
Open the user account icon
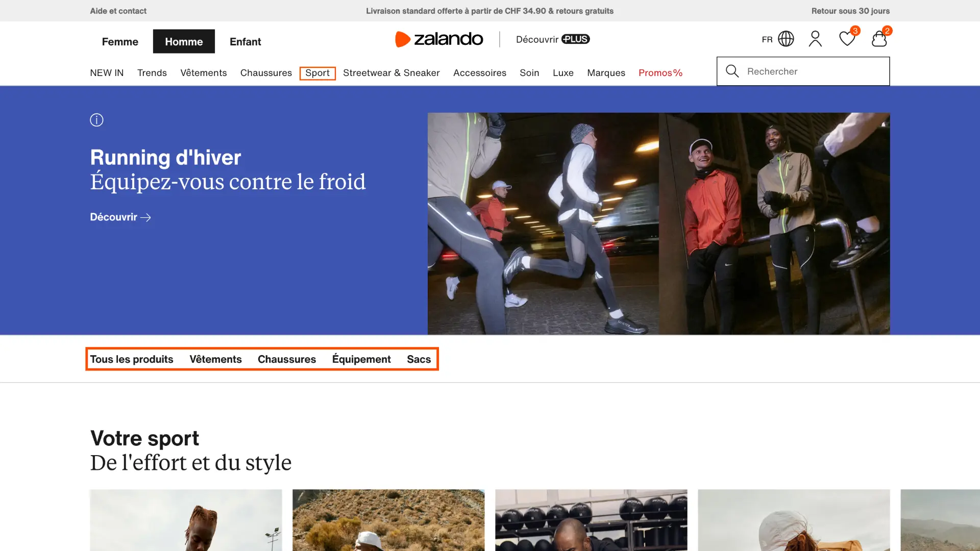(815, 39)
